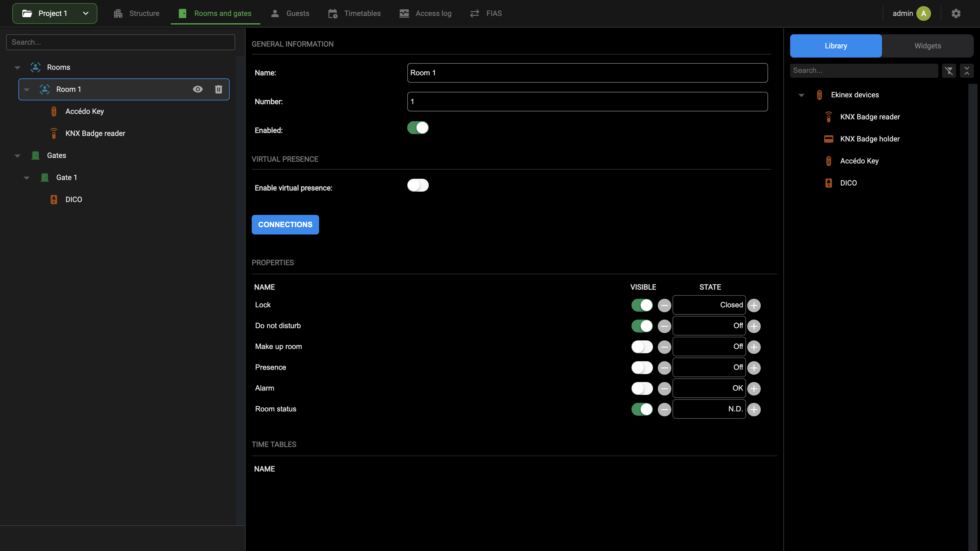Image resolution: width=980 pixels, height=551 pixels.
Task: Increase Presence state with plus icon
Action: coord(754,368)
